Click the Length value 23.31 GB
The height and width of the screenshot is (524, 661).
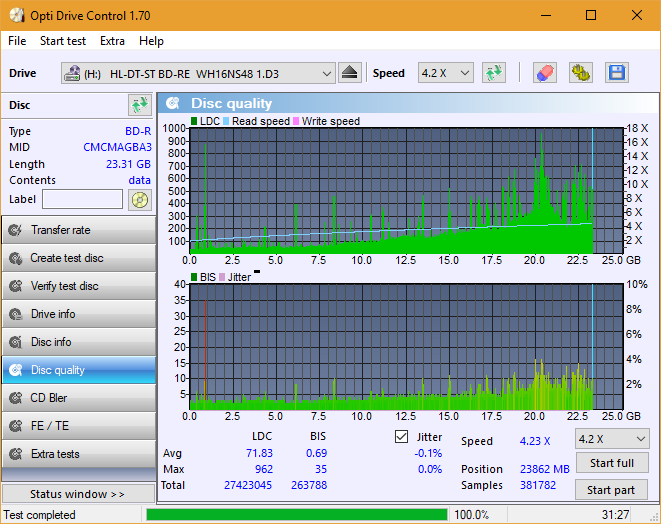coord(128,164)
